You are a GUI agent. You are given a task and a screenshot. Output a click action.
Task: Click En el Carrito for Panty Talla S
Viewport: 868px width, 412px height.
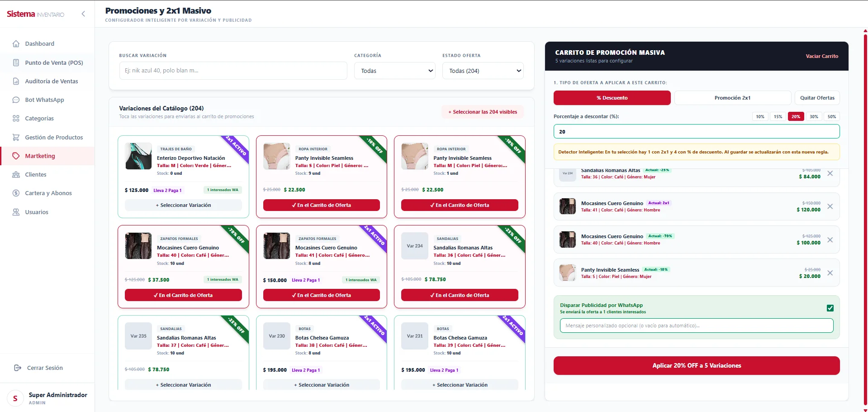(322, 205)
